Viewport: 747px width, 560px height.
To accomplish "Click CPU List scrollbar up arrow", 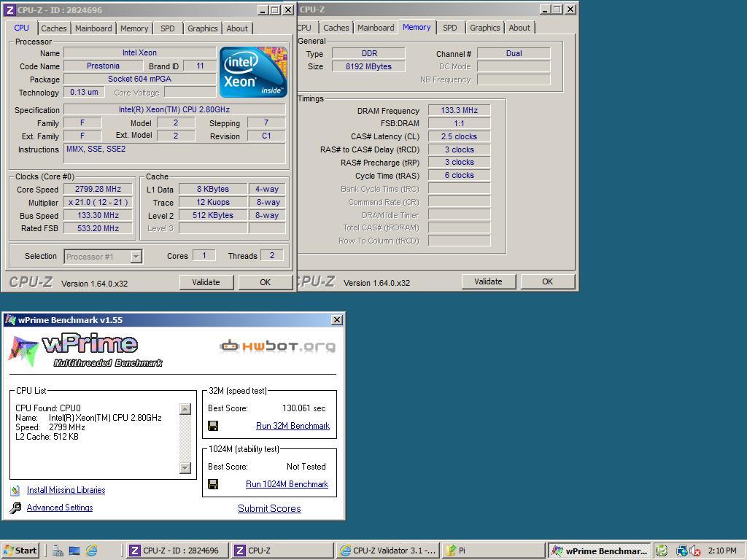I will pos(185,408).
